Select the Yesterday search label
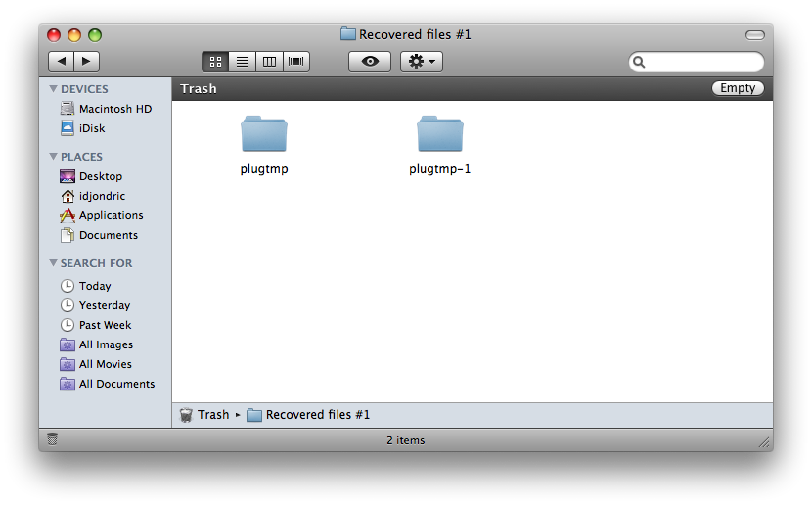 click(x=105, y=305)
